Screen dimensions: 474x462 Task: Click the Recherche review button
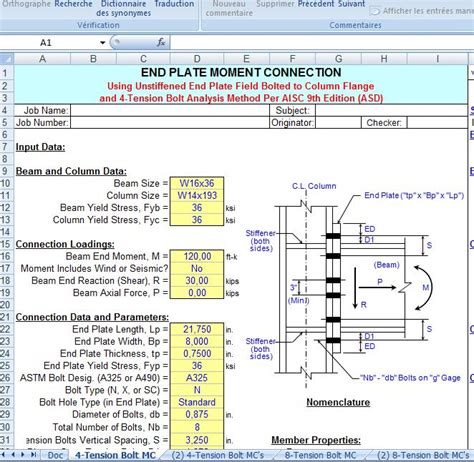coord(73,4)
